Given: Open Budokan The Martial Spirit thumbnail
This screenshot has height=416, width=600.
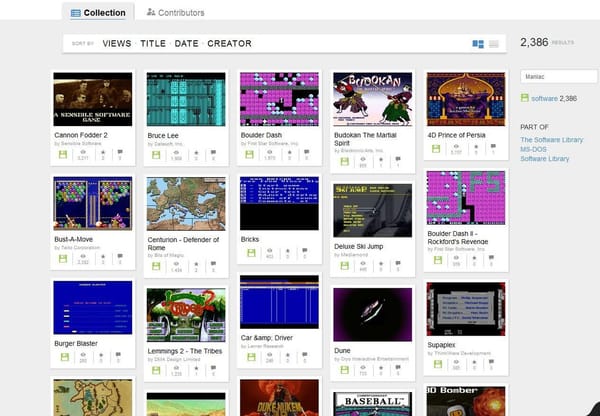Looking at the screenshot, I should [373, 99].
